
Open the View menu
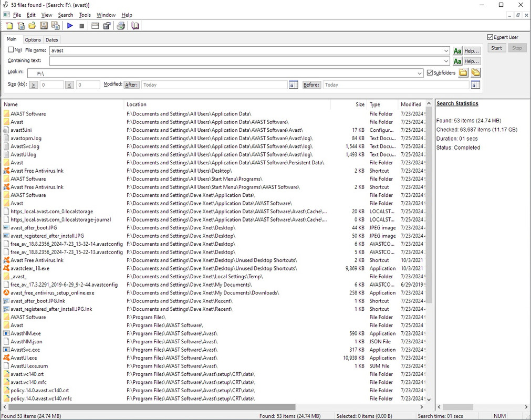click(x=47, y=15)
